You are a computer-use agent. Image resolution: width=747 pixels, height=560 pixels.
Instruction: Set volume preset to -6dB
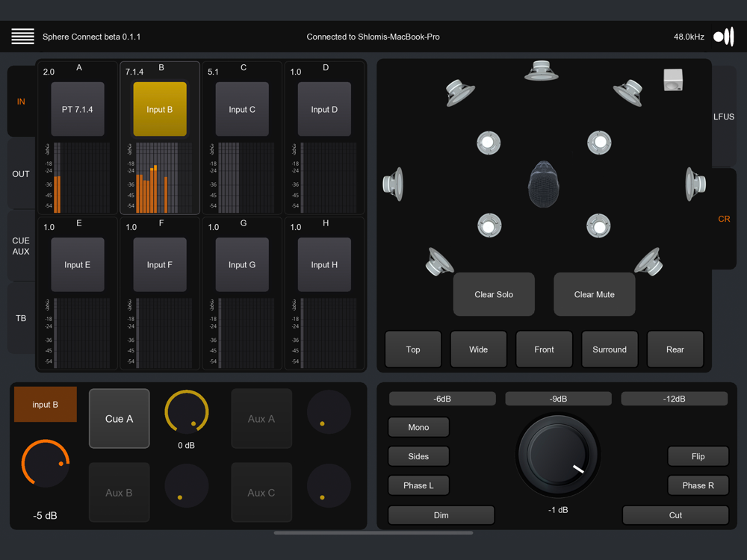tap(442, 399)
